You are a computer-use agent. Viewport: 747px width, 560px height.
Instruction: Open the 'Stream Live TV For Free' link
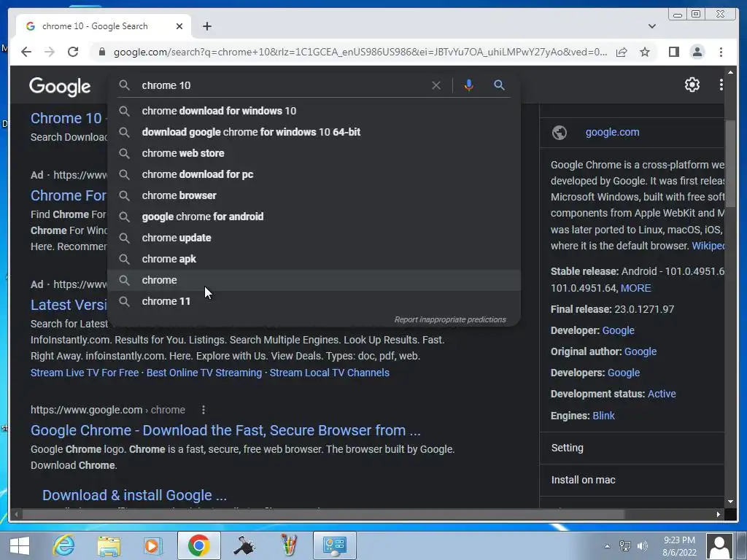click(85, 373)
